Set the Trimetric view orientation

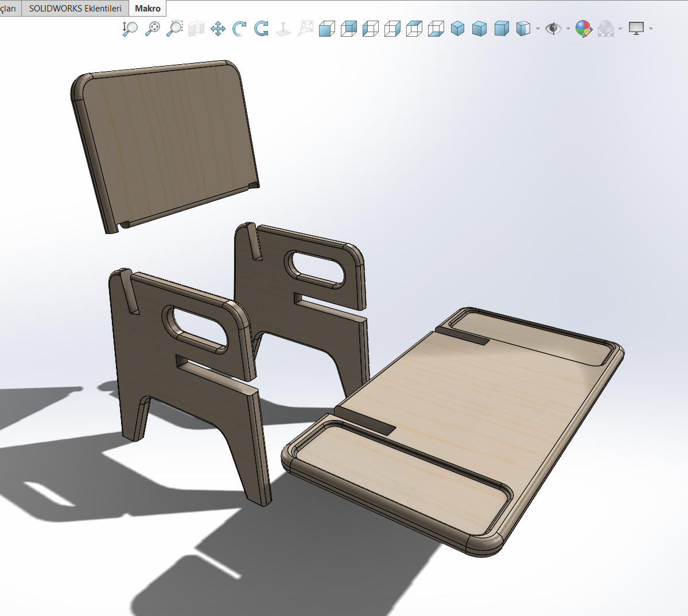[480, 29]
